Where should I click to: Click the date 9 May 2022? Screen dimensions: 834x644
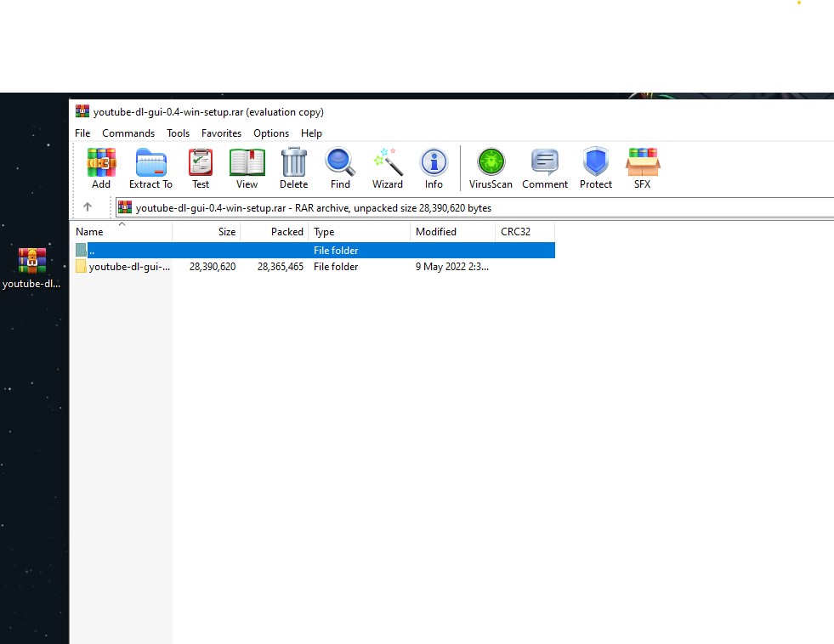(x=452, y=267)
